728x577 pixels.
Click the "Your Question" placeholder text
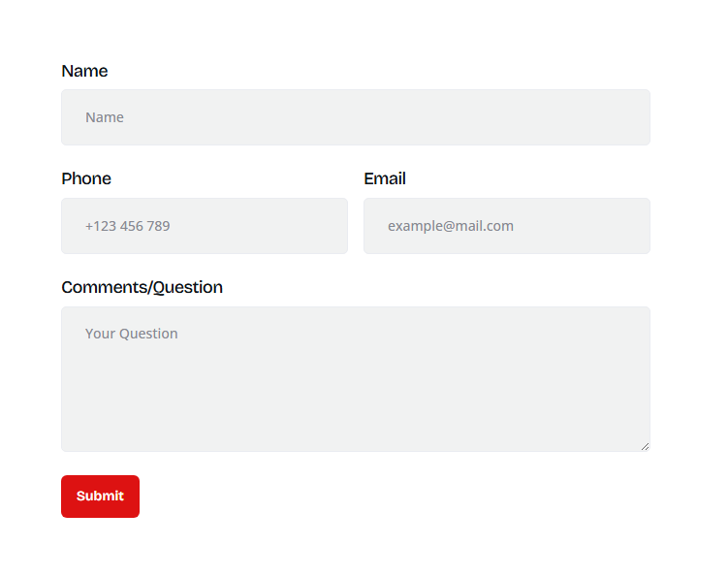coord(131,334)
